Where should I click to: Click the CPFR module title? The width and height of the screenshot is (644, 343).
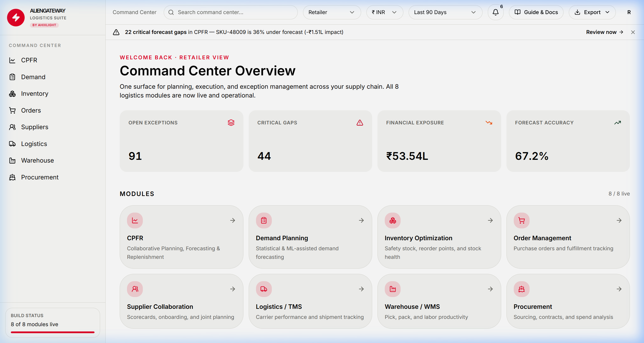[135, 238]
